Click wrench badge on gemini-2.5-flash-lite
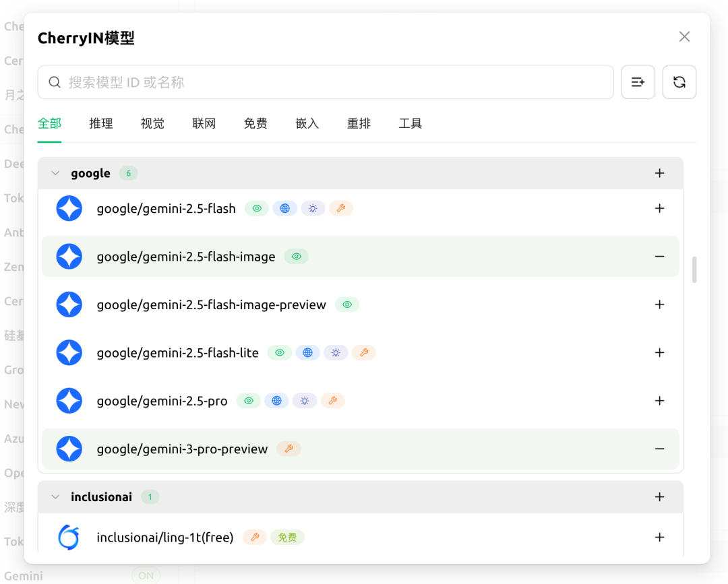Screen dimensions: 728x584 tap(363, 352)
